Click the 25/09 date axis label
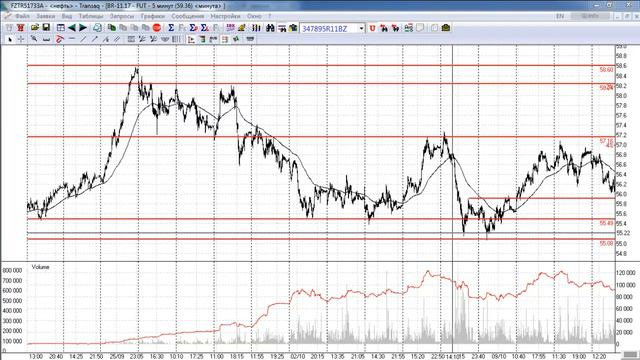 [116, 356]
